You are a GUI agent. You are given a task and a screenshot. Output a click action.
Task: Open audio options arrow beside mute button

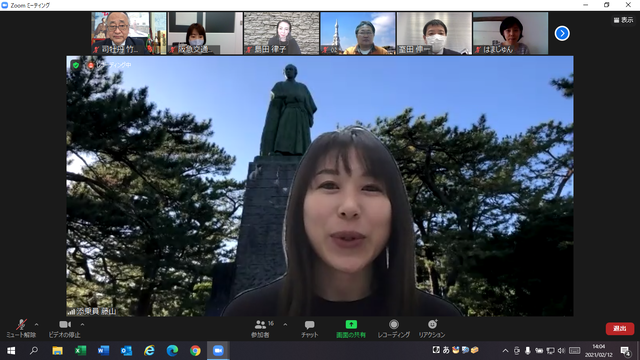click(37, 324)
